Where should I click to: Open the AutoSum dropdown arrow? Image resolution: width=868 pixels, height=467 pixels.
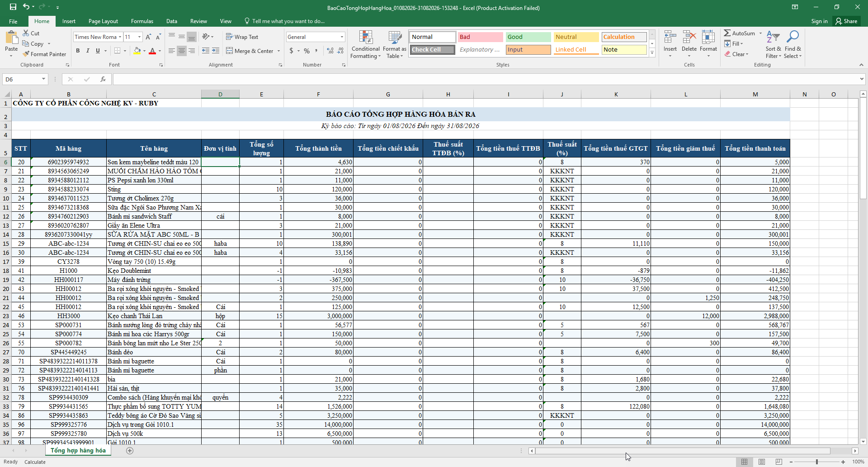(760, 33)
